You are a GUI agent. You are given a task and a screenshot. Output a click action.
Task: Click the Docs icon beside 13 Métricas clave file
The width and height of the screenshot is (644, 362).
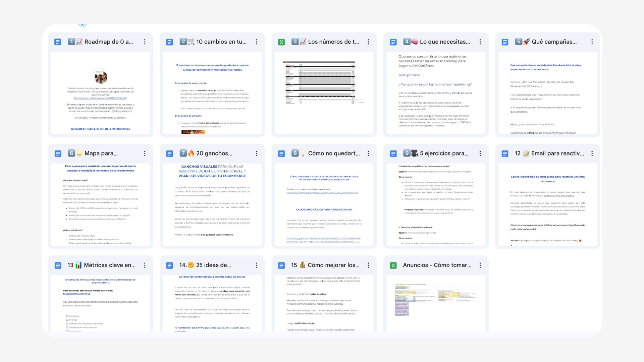[58, 265]
